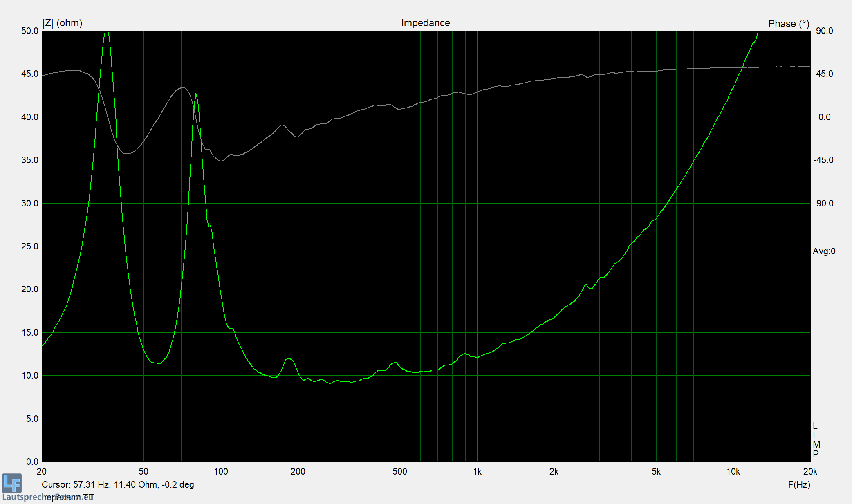The image size is (852, 504).
Task: Click the 5k frequency axis tick label
Action: [656, 472]
